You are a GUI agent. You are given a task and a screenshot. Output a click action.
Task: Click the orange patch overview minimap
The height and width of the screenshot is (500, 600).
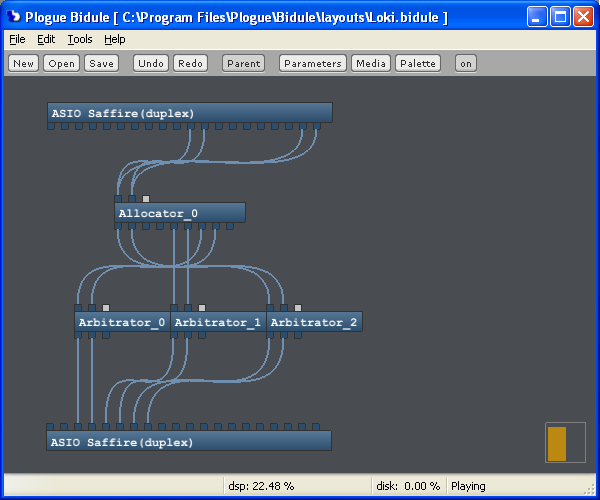click(x=565, y=443)
